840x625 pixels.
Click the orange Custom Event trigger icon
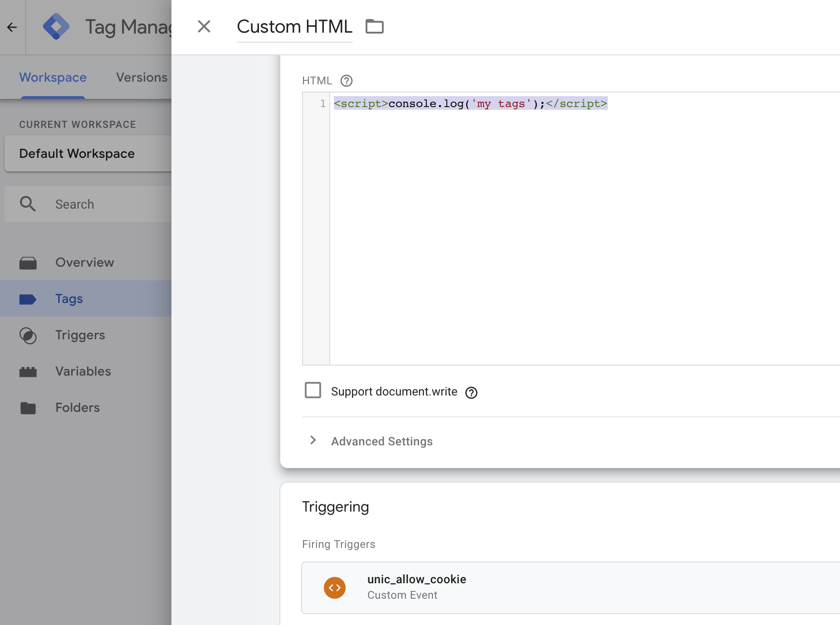point(335,587)
